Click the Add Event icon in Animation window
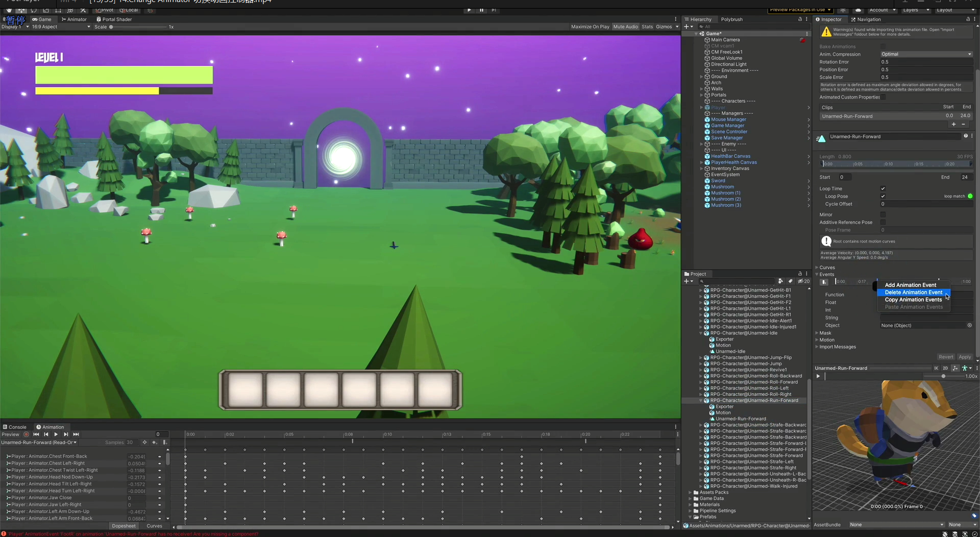 164,443
